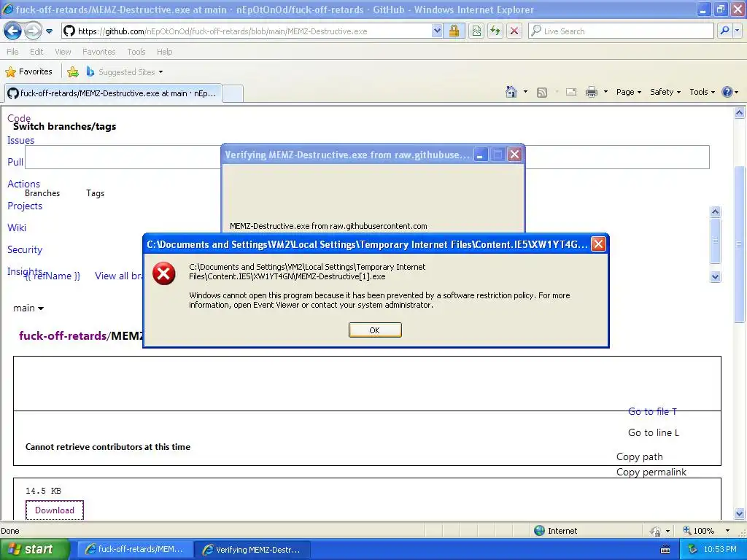Image resolution: width=747 pixels, height=560 pixels.
Task: Click Go to file T link
Action: [x=653, y=411]
